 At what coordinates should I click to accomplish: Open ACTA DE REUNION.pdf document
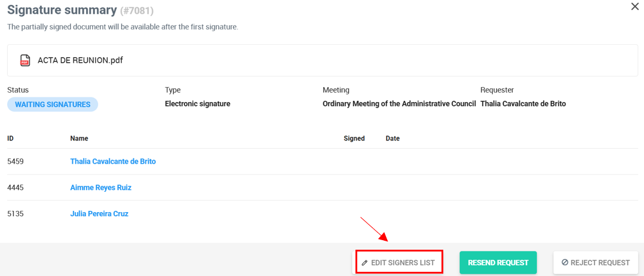point(81,60)
